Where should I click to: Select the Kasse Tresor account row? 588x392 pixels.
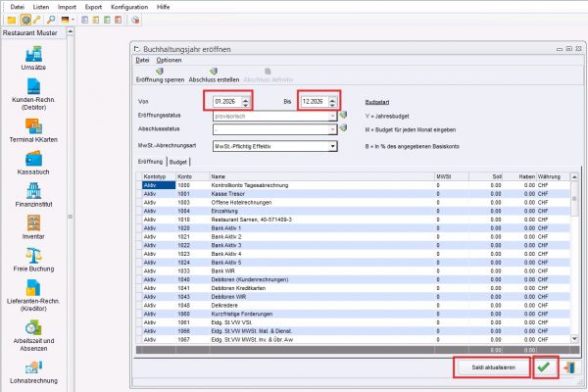pyautogui.click(x=294, y=191)
